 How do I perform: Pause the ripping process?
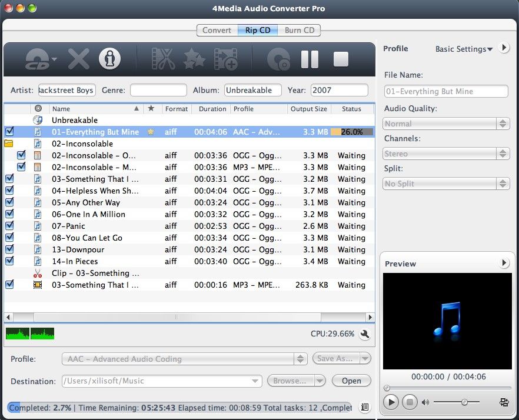[x=310, y=59]
